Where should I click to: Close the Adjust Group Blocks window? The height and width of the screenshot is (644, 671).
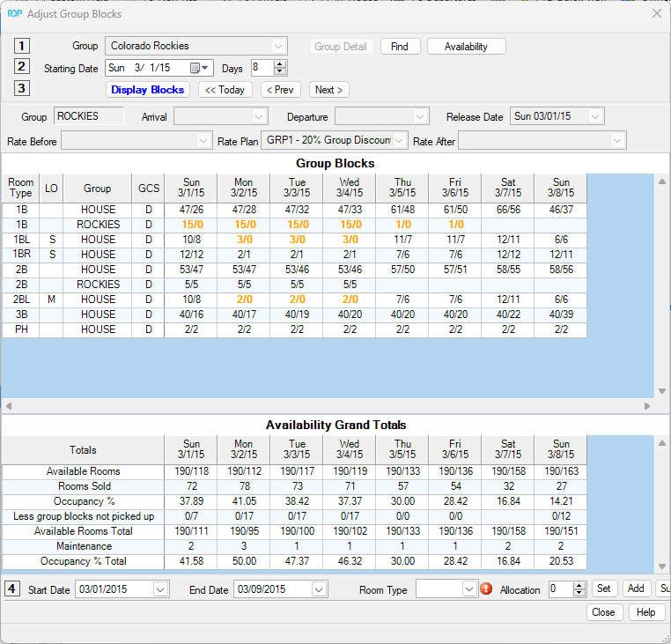coord(656,14)
